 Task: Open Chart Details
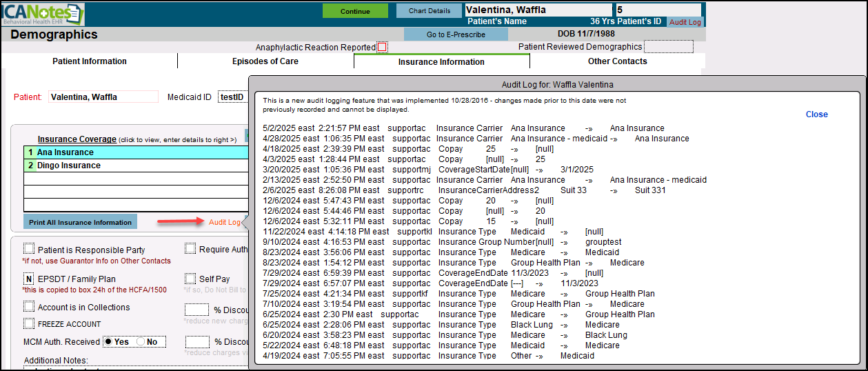(x=430, y=11)
